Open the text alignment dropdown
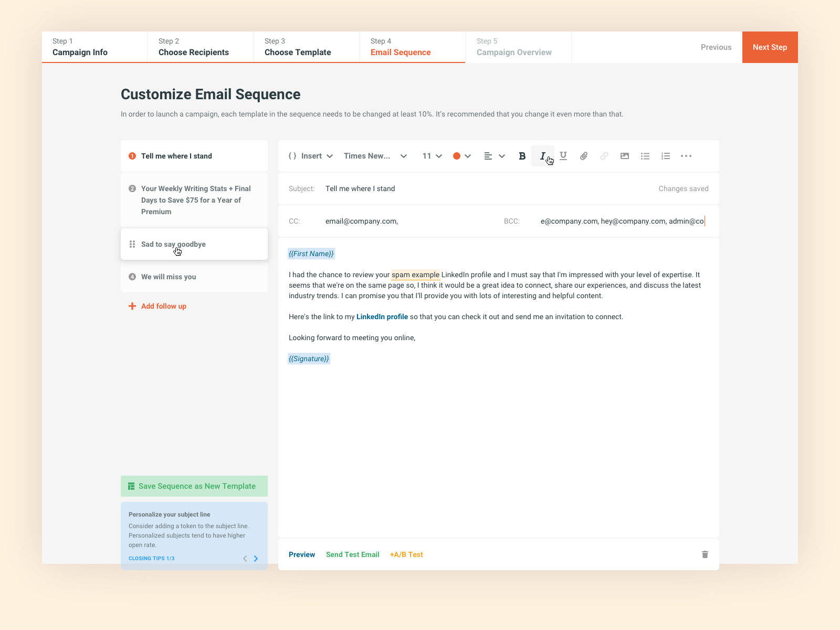Screen dimensions: 840x630 coord(494,156)
